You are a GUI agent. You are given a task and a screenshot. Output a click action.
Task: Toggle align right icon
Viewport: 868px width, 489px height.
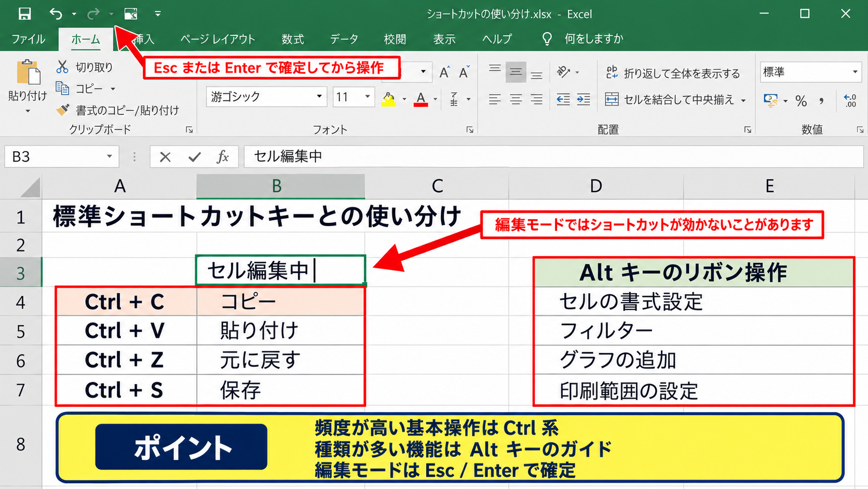tap(536, 99)
